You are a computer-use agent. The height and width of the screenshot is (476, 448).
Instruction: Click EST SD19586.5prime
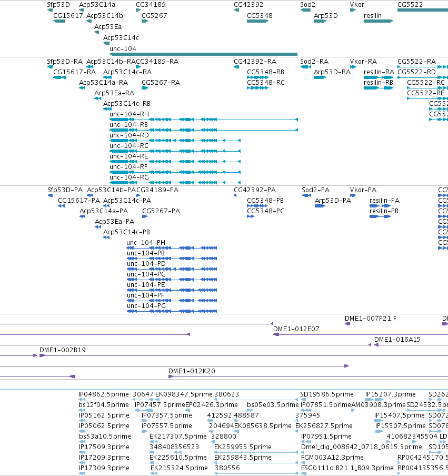[x=303, y=400]
